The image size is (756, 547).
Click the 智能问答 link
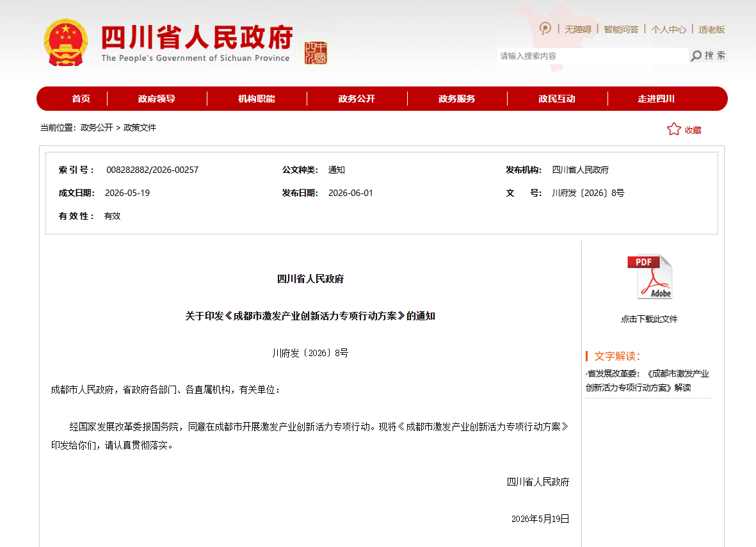tap(621, 29)
